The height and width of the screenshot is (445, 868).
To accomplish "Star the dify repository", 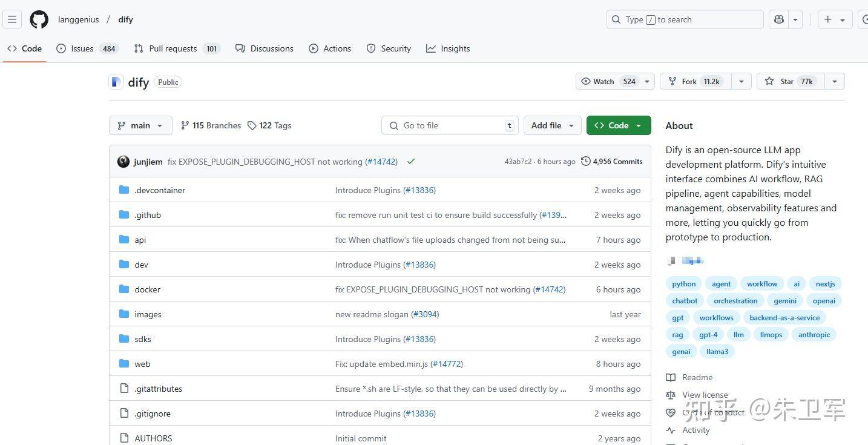I will click(791, 81).
